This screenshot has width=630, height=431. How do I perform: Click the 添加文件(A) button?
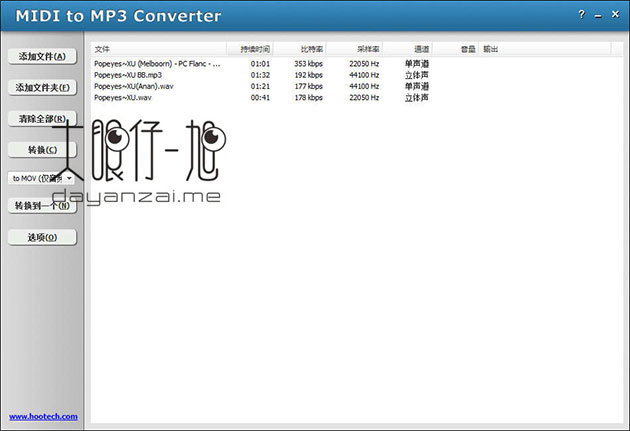coord(42,56)
